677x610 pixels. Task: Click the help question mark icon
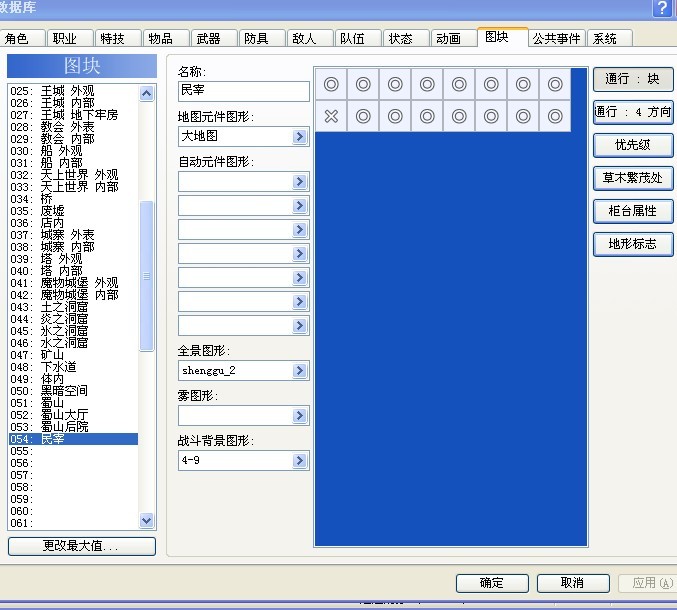point(663,8)
